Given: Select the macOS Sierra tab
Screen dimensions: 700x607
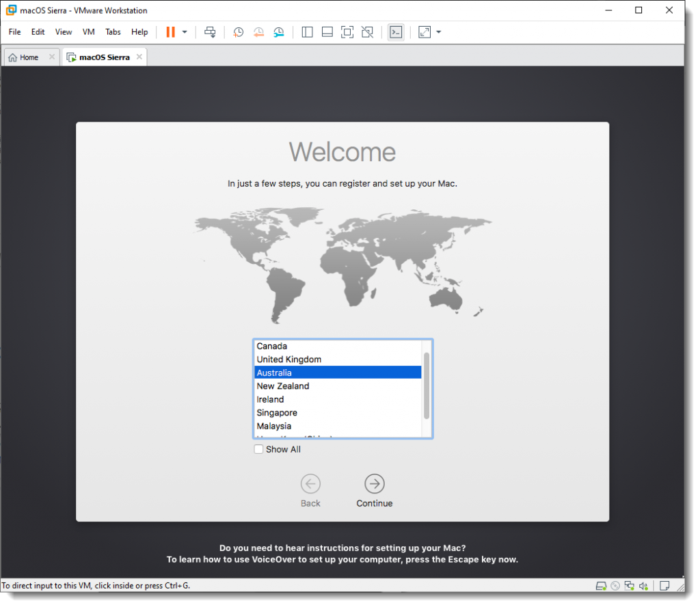Looking at the screenshot, I should click(105, 57).
